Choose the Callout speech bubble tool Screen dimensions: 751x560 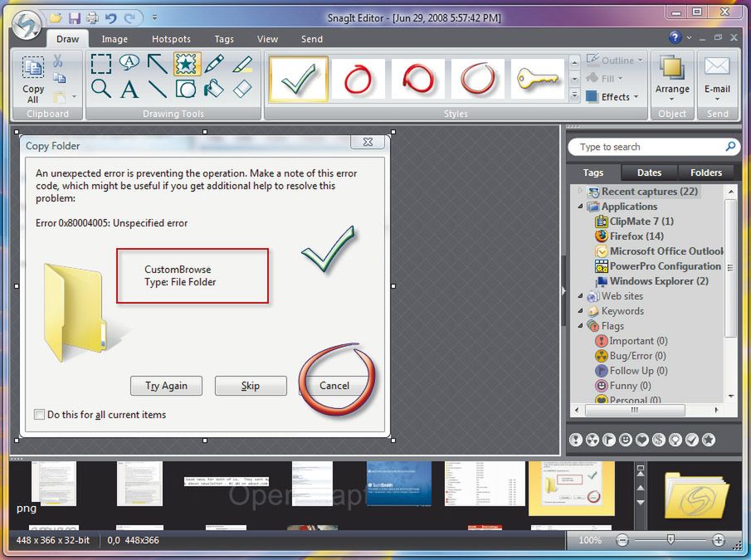(x=129, y=63)
